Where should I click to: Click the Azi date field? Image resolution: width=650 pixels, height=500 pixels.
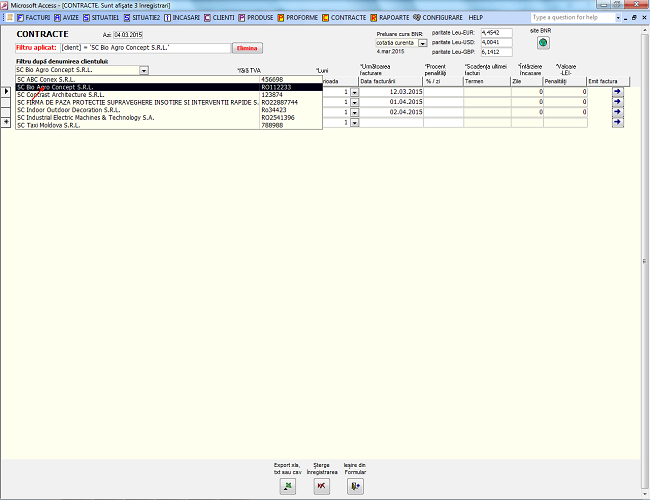click(x=128, y=35)
